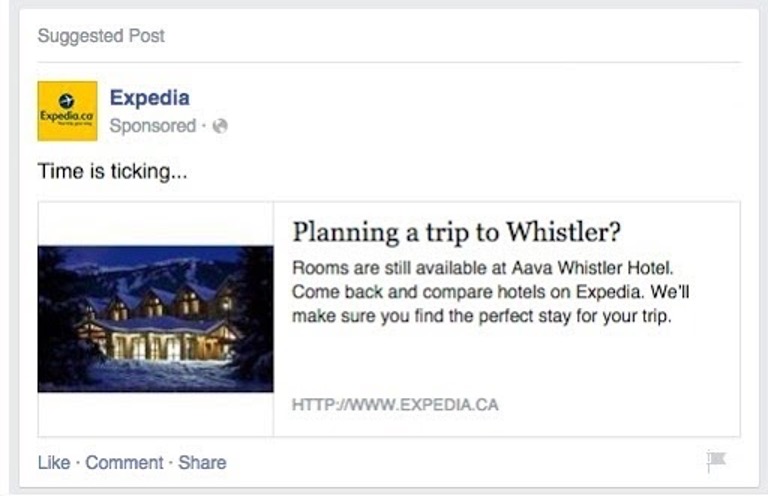768x496 pixels.
Task: Click the white area beneath the hotel thumbnail
Action: click(155, 414)
